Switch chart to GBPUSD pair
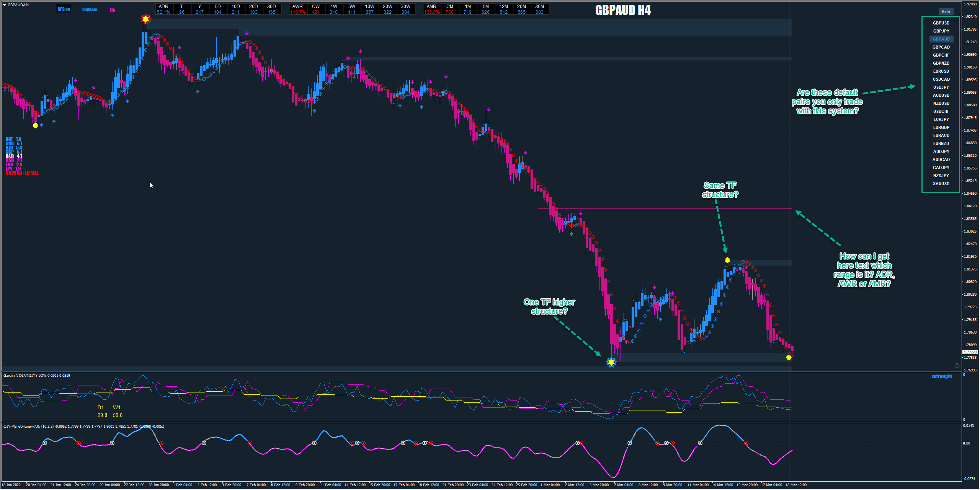The height and width of the screenshot is (490, 980). 941,23
